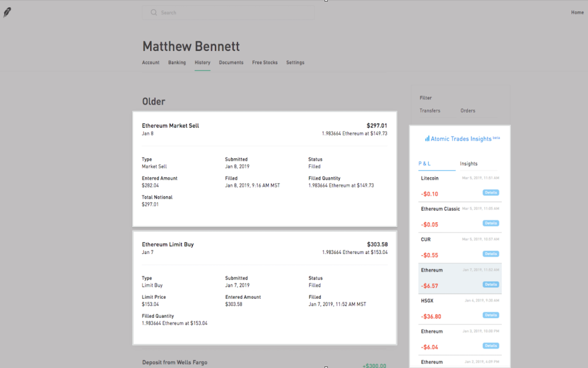
Task: Click the -$0.05 loss value
Action: point(430,225)
